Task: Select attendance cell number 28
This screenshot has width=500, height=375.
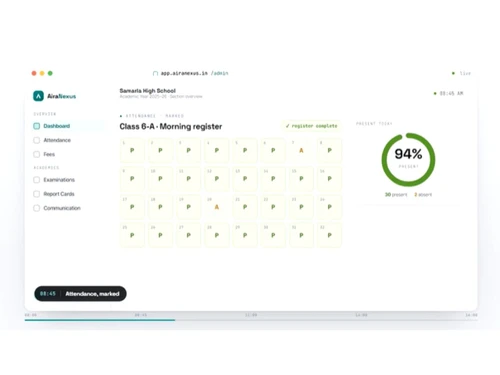Action: [x=217, y=235]
